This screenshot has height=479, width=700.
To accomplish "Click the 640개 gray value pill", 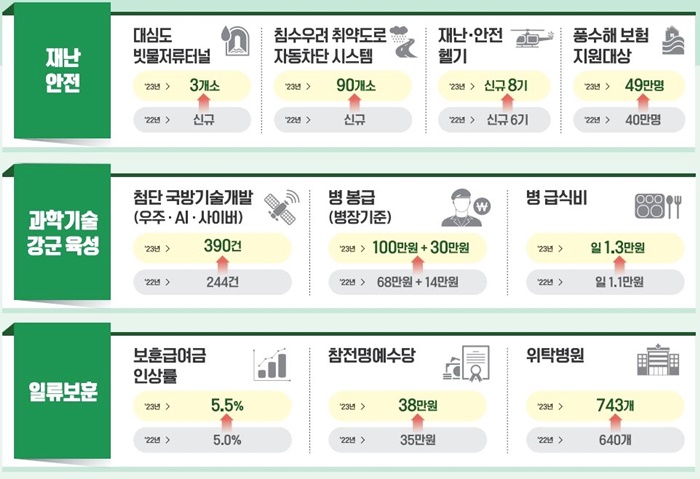I will (x=605, y=440).
